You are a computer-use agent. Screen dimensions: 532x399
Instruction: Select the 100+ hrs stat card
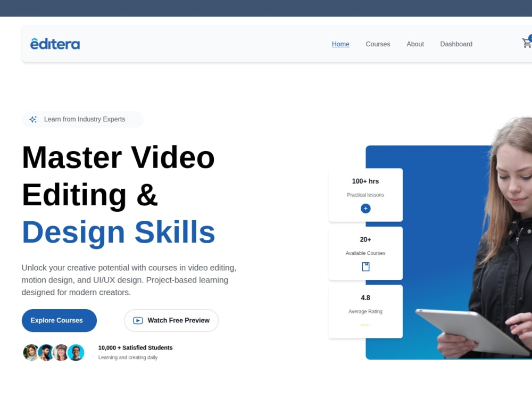tap(365, 195)
